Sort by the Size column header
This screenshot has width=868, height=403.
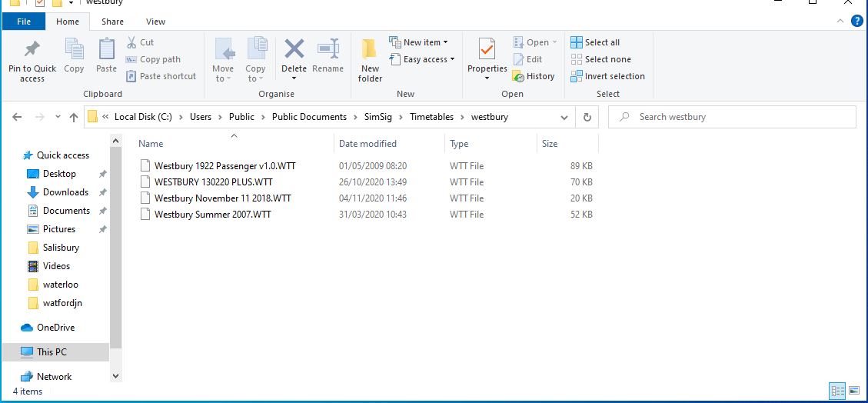pyautogui.click(x=550, y=143)
